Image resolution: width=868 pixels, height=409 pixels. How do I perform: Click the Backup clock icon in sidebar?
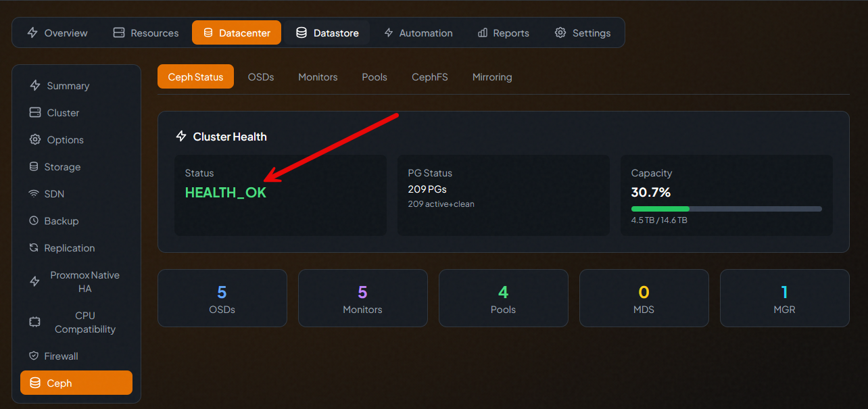(x=33, y=221)
